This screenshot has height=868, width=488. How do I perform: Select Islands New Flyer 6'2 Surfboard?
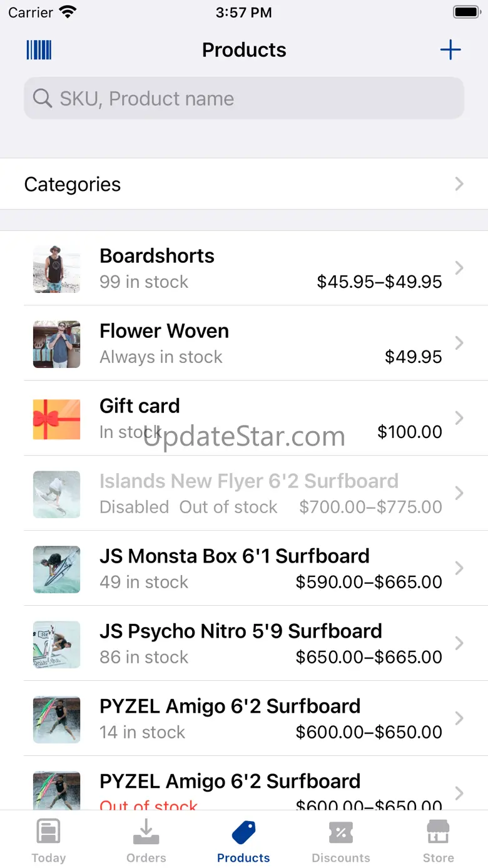249,481
